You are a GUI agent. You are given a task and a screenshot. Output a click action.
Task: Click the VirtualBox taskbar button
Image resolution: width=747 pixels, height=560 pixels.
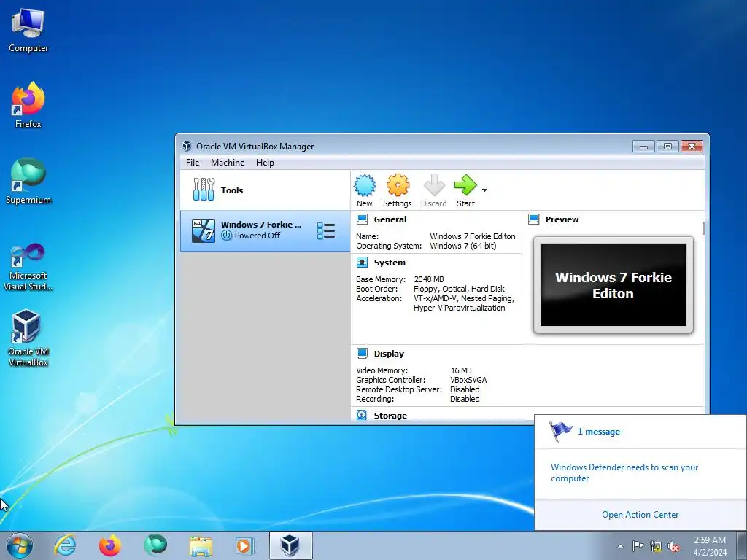pos(291,545)
